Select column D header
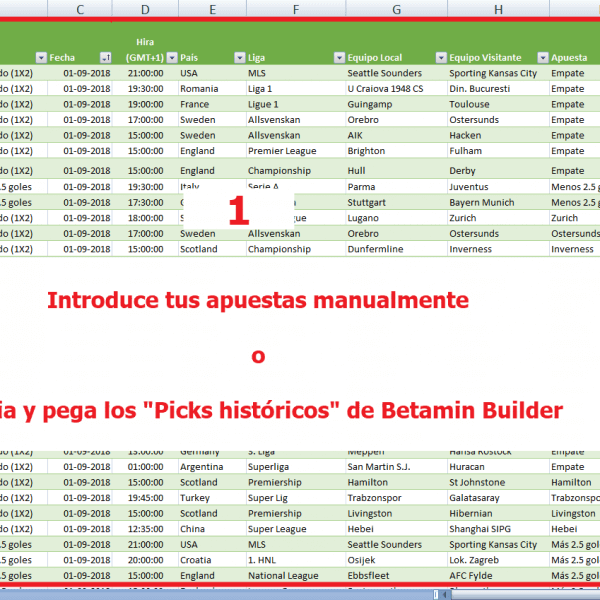Screen dimensions: 600x600 click(x=145, y=9)
